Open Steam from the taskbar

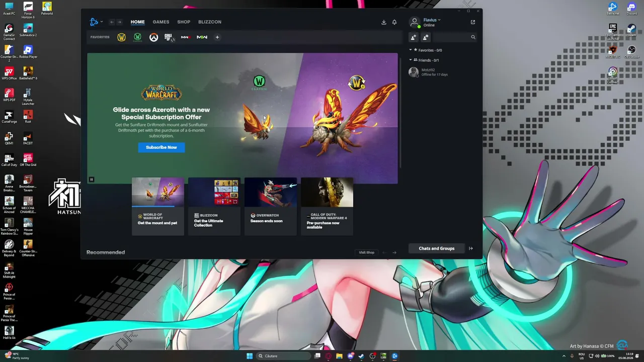(361, 356)
